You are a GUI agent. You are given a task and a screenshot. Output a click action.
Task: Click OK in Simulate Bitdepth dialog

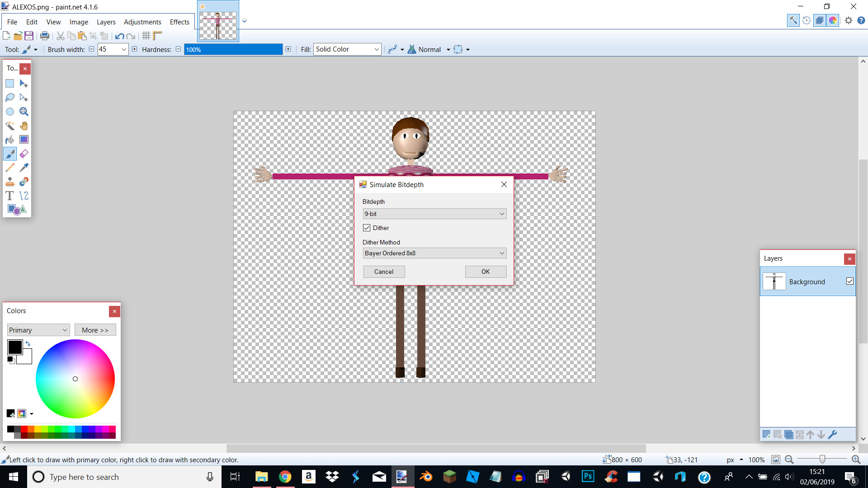pos(486,272)
